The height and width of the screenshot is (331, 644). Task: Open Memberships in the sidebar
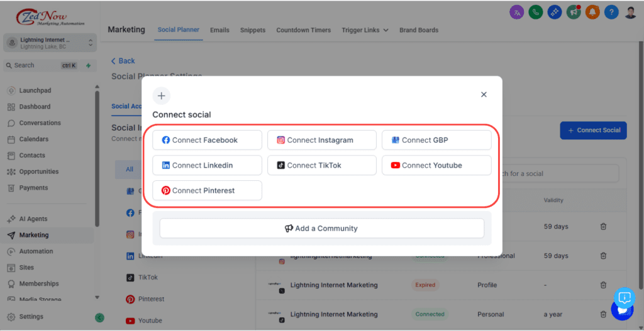click(x=38, y=283)
